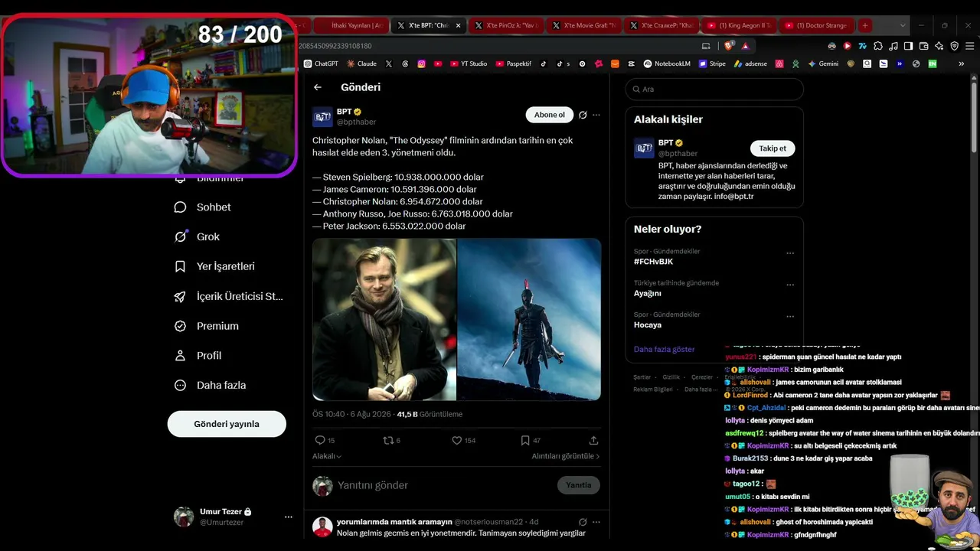The image size is (980, 551).
Task: Click the browser address bar URL
Action: click(335, 46)
